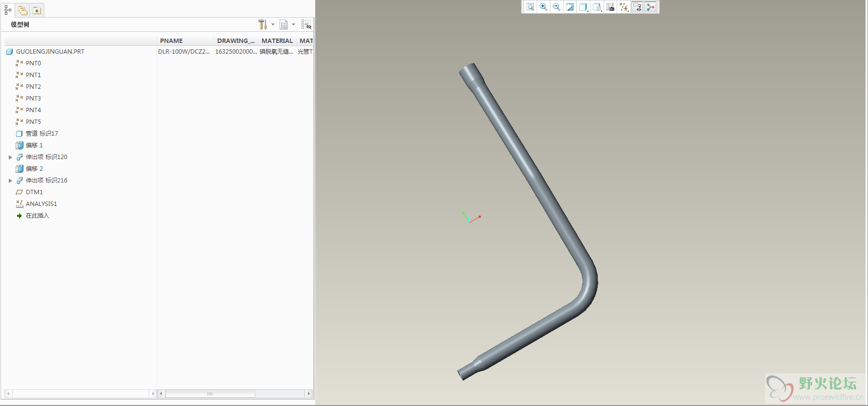This screenshot has height=406, width=868.
Task: Expand the 伸出项 标识120 feature node
Action: click(10, 157)
